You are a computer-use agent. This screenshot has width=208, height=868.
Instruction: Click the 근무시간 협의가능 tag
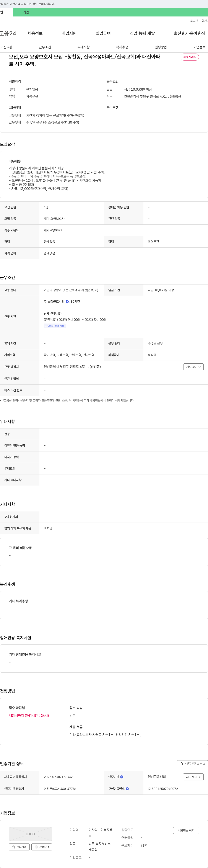[55, 326]
